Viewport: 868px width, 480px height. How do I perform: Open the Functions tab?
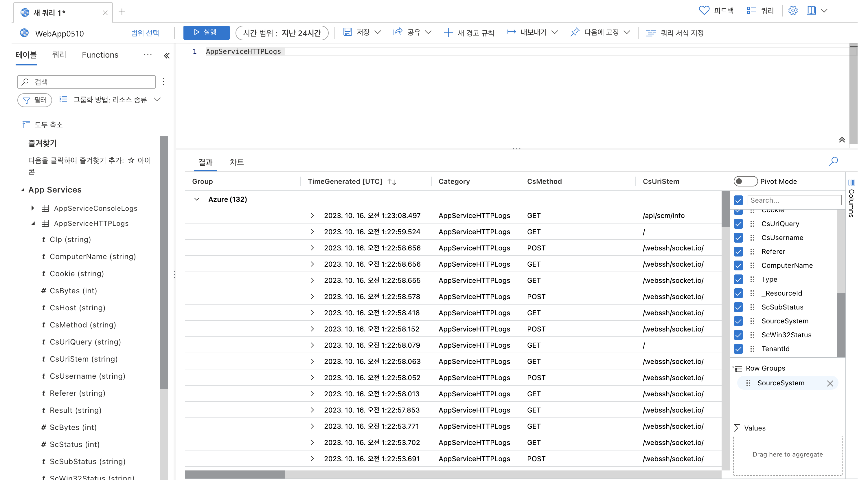(x=100, y=55)
